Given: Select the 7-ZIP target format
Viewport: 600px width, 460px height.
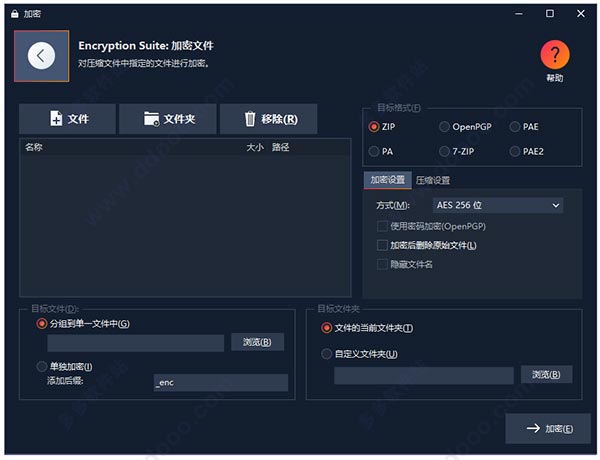Looking at the screenshot, I should coord(444,151).
